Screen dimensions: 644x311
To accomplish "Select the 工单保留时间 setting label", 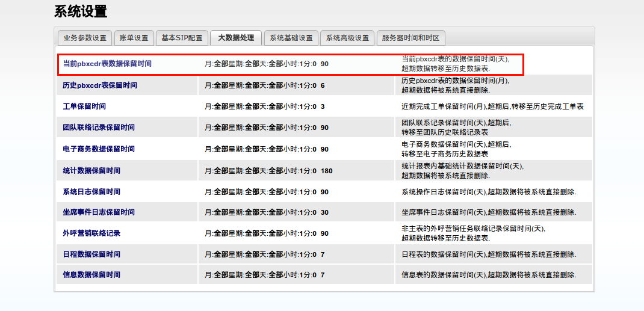I will pyautogui.click(x=84, y=106).
